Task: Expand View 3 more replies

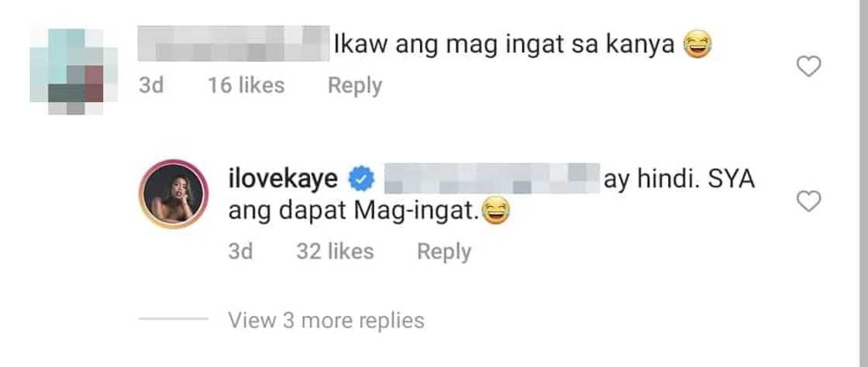Action: [x=326, y=320]
